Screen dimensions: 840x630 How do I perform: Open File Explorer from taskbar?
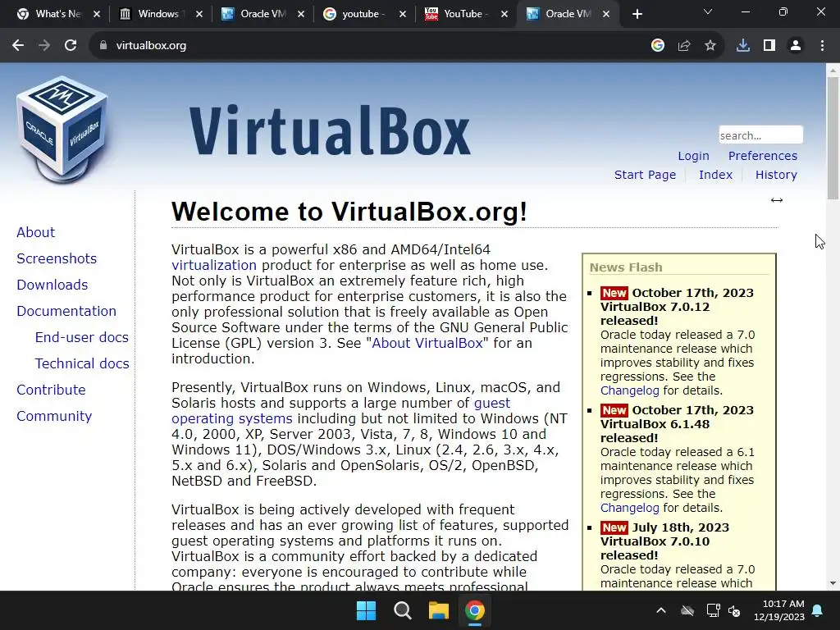pos(438,610)
